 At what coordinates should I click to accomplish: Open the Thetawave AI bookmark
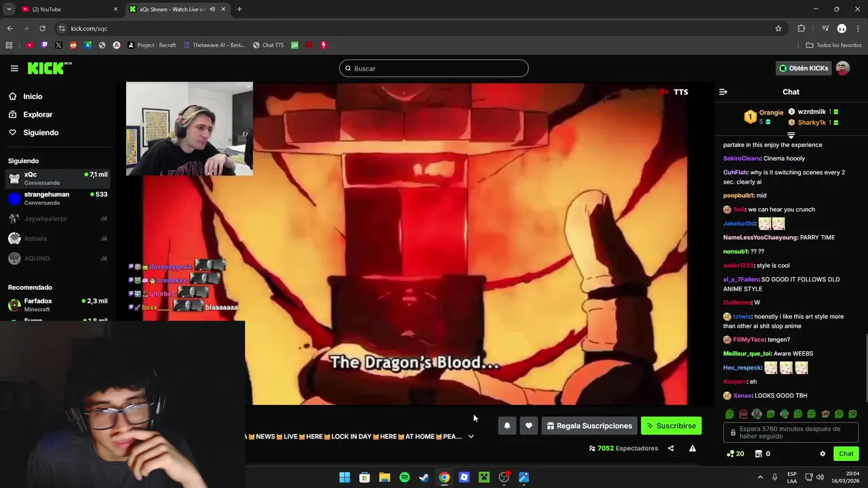pos(213,45)
